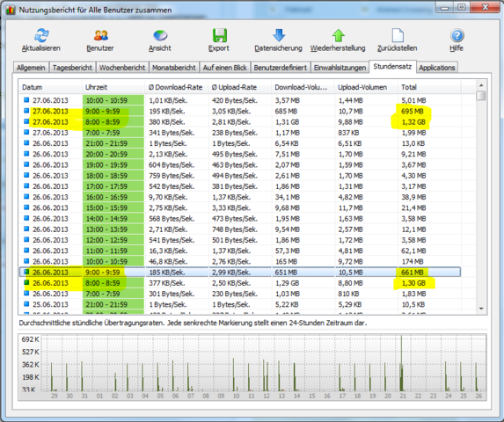Select row 26.06.2013 19:00 - 19:59
Image resolution: width=504 pixels, height=422 pixels.
point(240,164)
